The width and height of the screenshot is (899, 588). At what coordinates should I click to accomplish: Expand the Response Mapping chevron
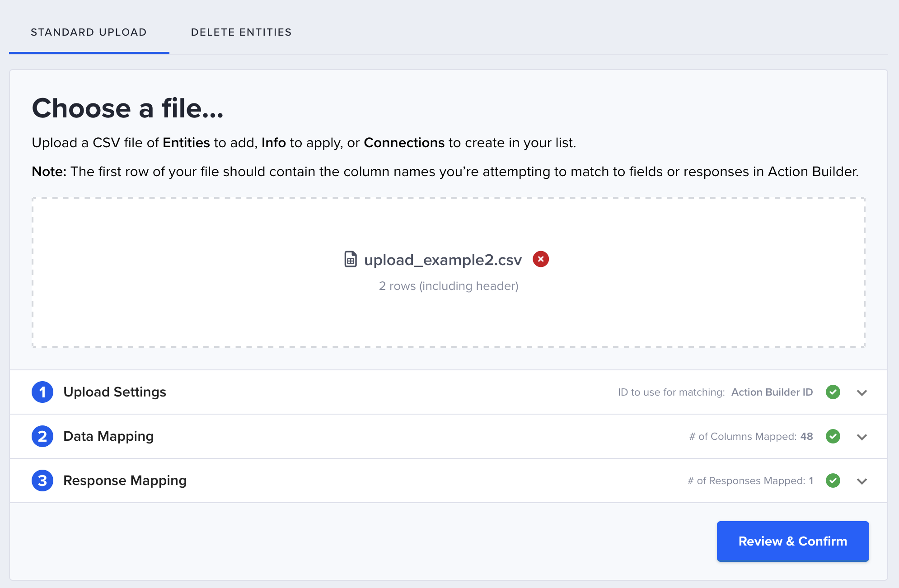862,481
